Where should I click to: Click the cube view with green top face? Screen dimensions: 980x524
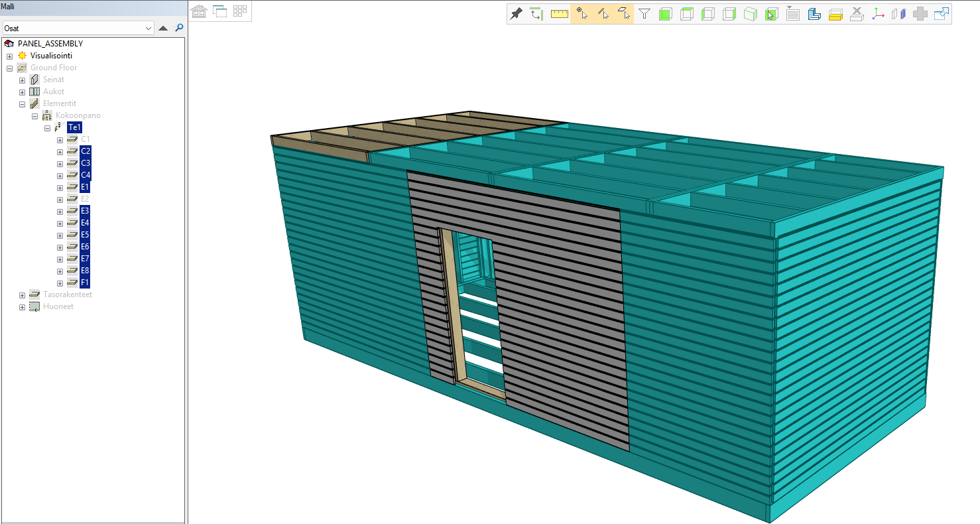(687, 14)
